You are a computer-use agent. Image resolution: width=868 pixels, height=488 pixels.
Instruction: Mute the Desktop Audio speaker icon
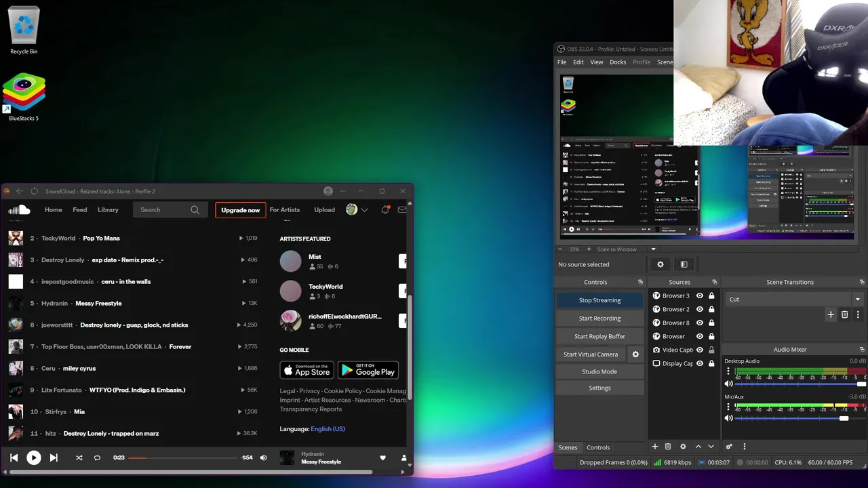729,384
